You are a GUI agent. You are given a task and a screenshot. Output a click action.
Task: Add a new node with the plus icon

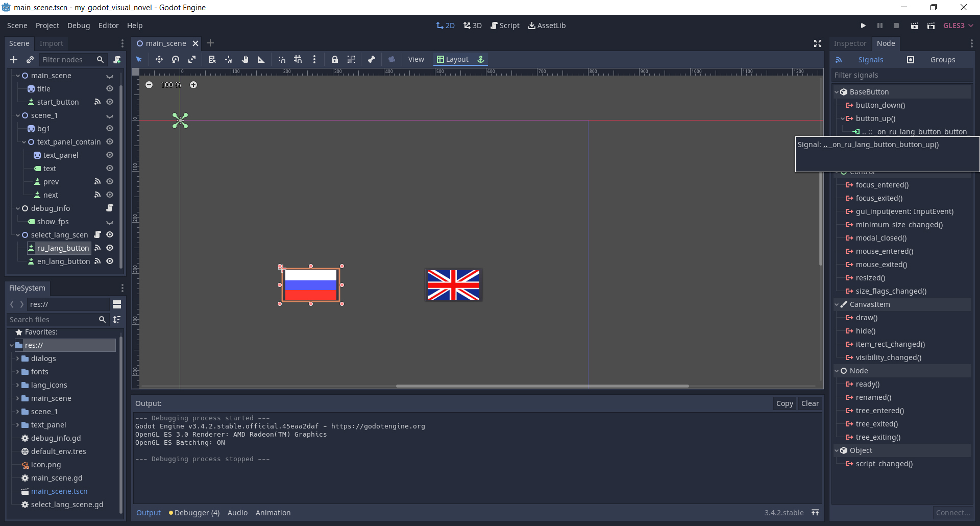(14, 60)
